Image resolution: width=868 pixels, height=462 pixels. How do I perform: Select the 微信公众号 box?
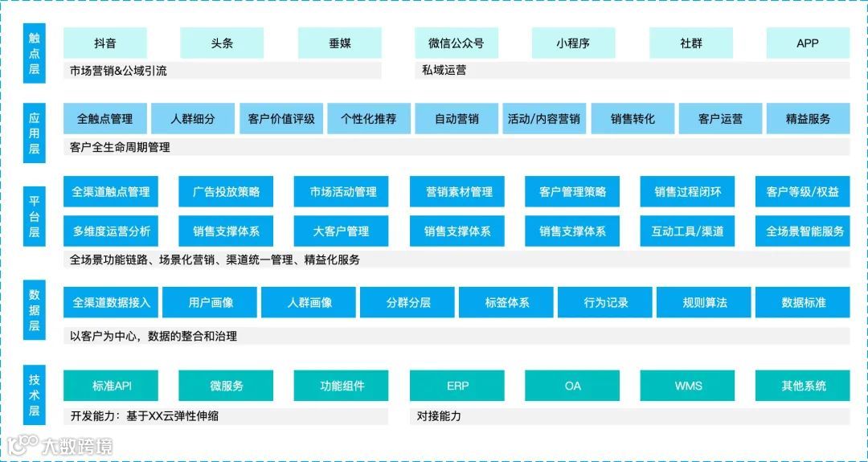click(x=457, y=43)
